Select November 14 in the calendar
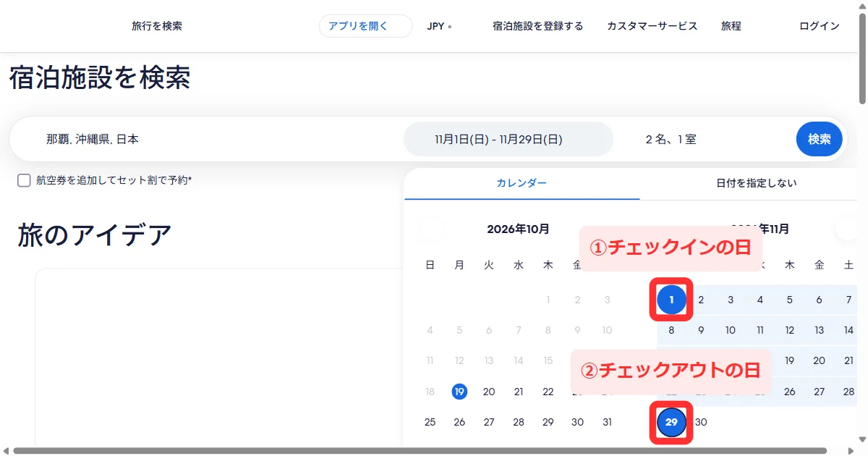This screenshot has width=868, height=456. pos(848,330)
